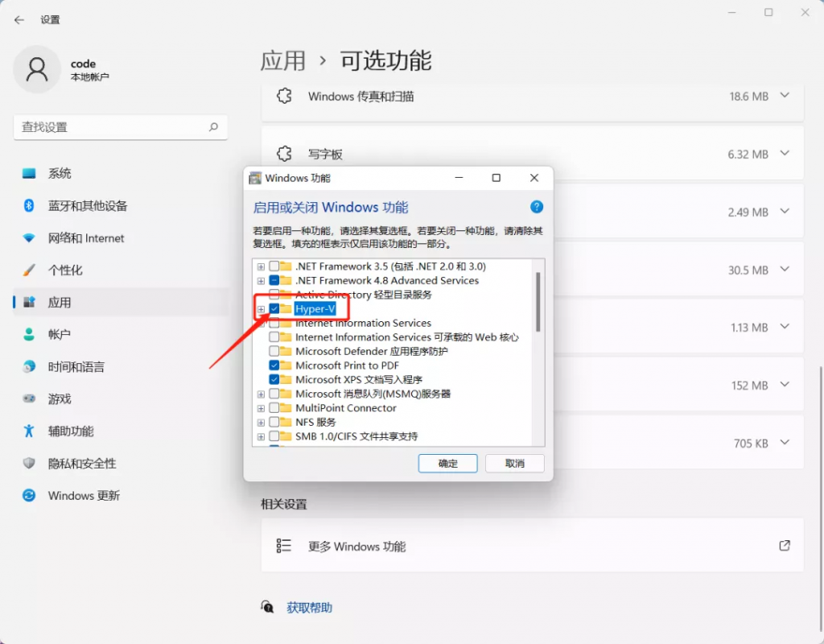This screenshot has height=644, width=824.
Task: Expand the 写字板 details chevron
Action: [x=785, y=154]
